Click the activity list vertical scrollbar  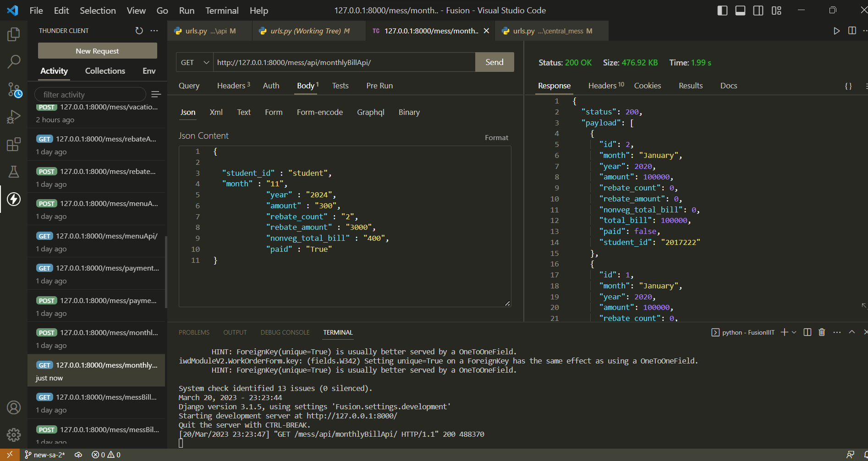click(165, 272)
